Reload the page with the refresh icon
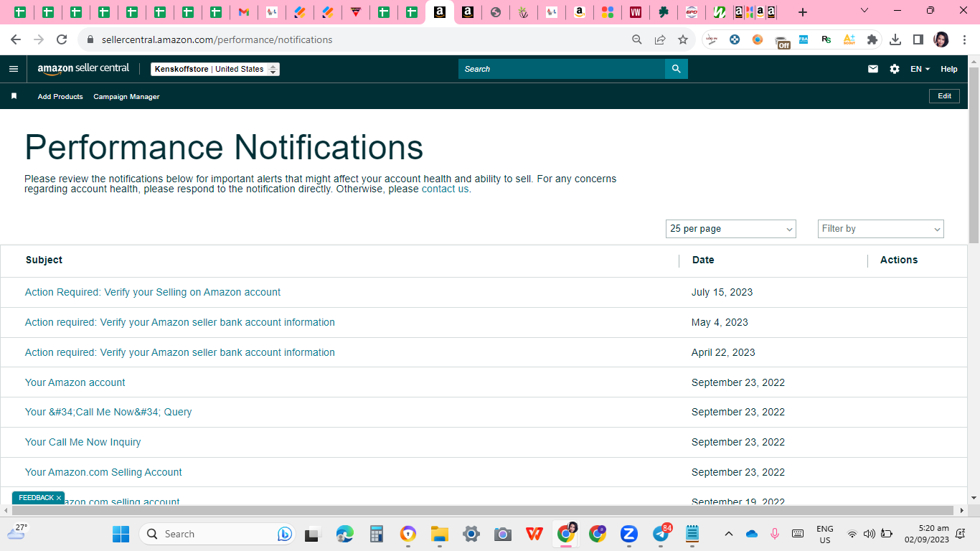The width and height of the screenshot is (980, 551). (x=62, y=39)
